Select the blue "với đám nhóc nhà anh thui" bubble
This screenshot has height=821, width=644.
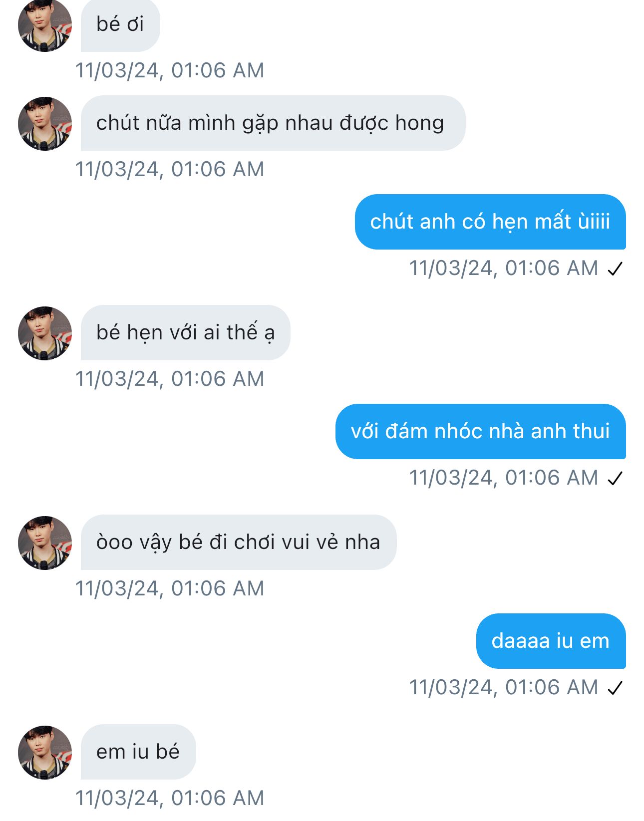(x=481, y=431)
